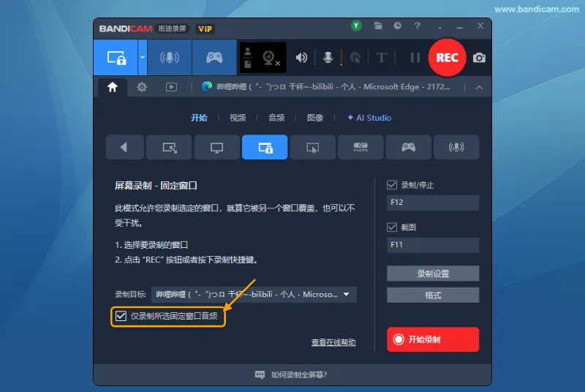Image resolution: width=585 pixels, height=392 pixels.
Task: Start recording with the round REC button
Action: (447, 58)
